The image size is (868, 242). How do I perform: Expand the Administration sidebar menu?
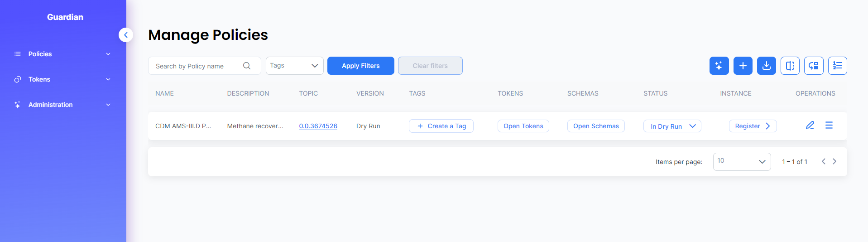[x=63, y=105]
